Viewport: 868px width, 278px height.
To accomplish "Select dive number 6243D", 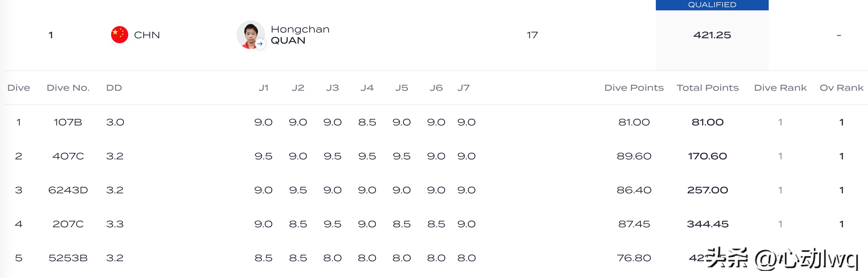I will (x=68, y=190).
